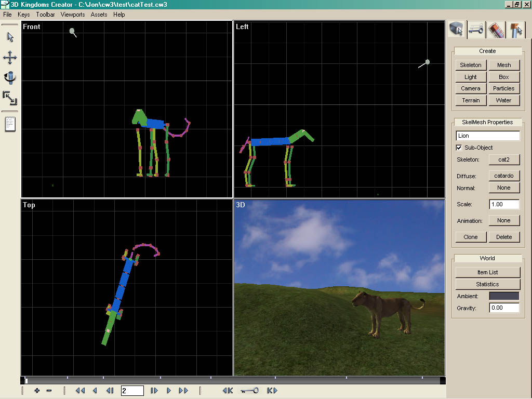Toggle the Sub-Object checkbox
This screenshot has height=399, width=532.
pyautogui.click(x=459, y=148)
